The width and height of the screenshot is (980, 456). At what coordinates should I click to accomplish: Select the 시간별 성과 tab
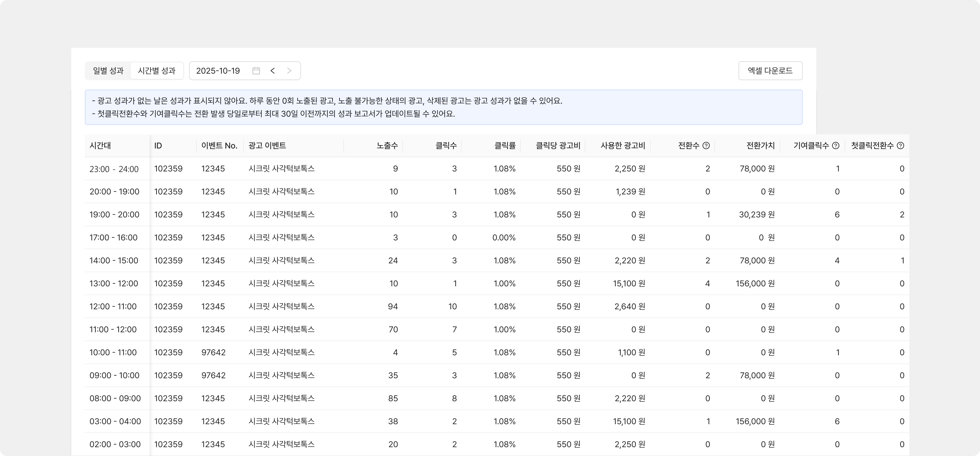pyautogui.click(x=156, y=71)
